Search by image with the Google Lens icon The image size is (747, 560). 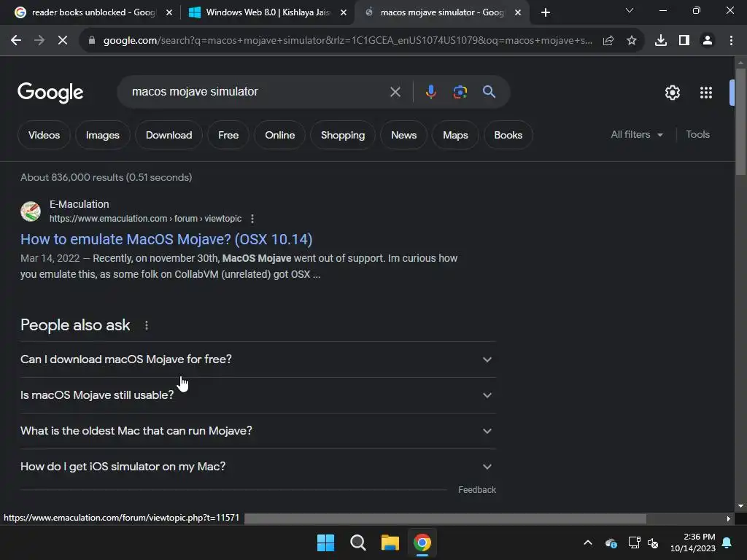coord(460,92)
